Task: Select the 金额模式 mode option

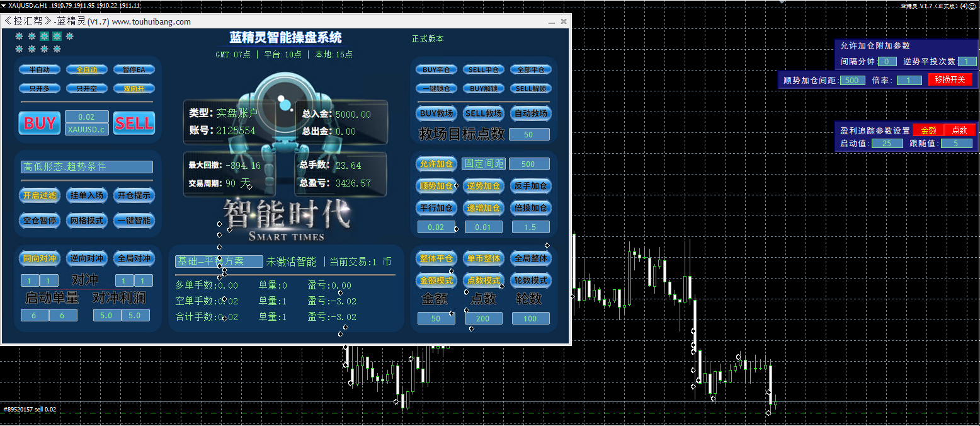Action: tap(436, 280)
